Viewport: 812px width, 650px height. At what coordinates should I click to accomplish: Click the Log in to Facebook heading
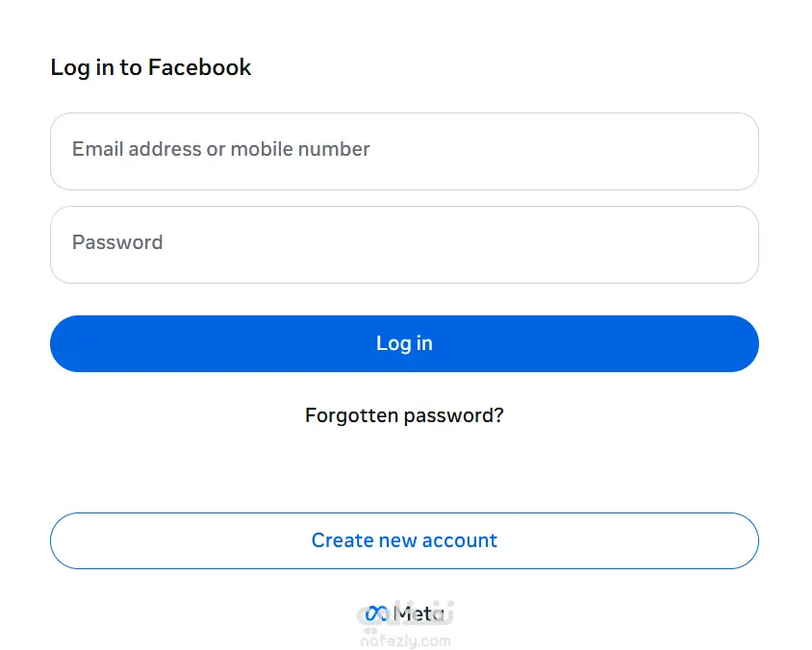[x=151, y=67]
